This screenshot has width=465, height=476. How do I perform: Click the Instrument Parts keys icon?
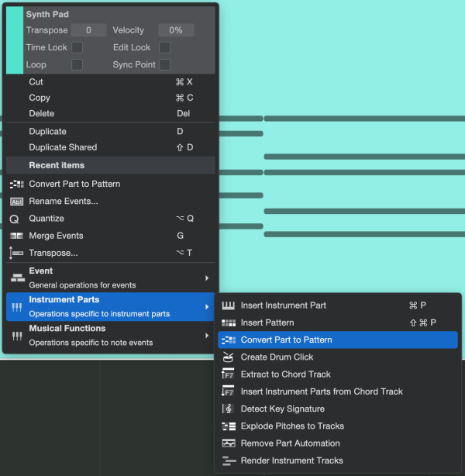17,307
